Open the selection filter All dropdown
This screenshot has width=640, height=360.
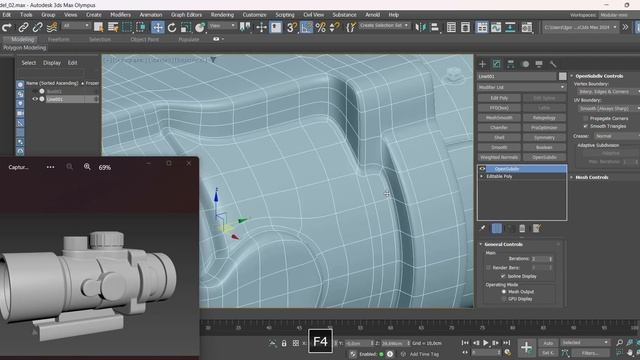tap(76, 26)
